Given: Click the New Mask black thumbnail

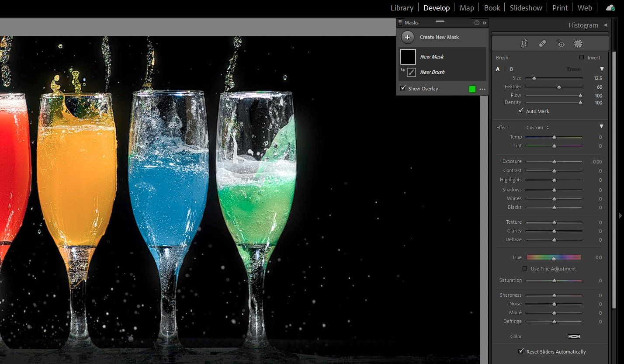Looking at the screenshot, I should 408,57.
